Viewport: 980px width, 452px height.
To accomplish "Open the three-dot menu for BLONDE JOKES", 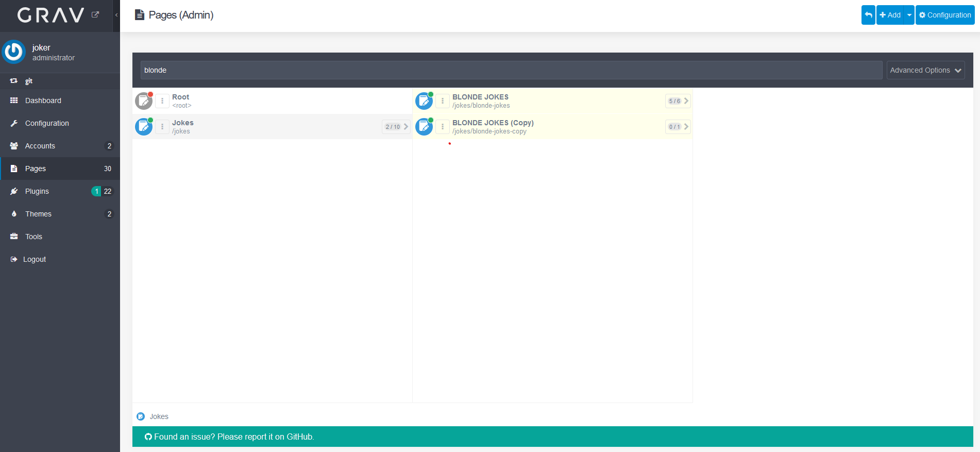I will click(x=443, y=101).
